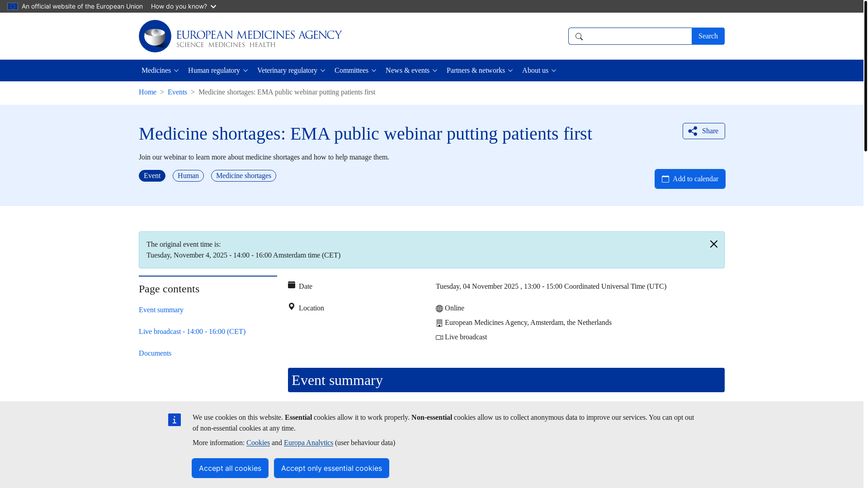
Task: Click the EU flag icon
Action: [x=13, y=6]
